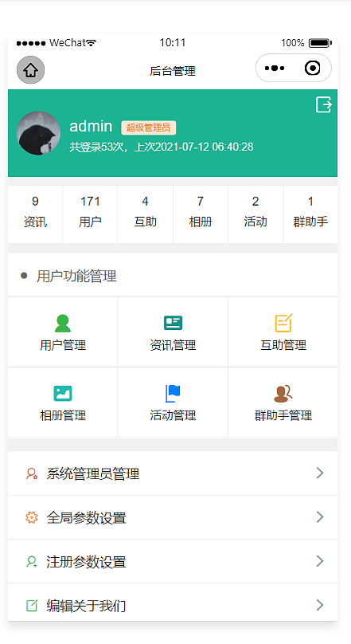Click the logout icon in green banner

point(323,104)
